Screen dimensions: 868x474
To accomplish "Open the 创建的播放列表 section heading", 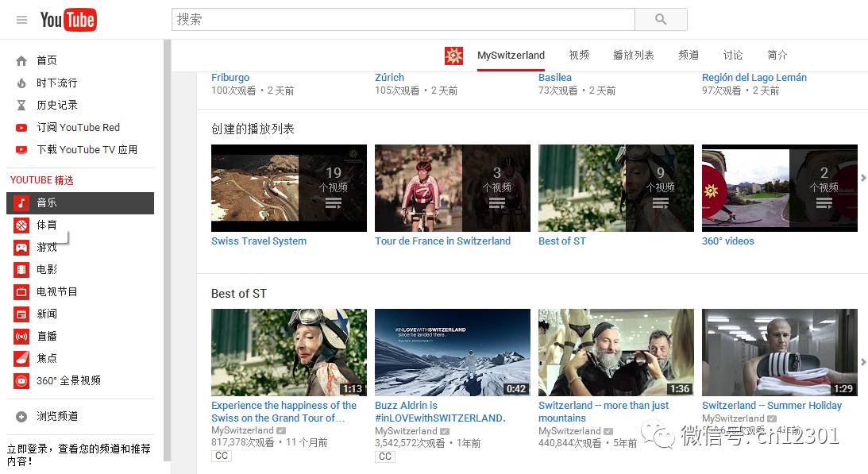I will click(x=253, y=129).
